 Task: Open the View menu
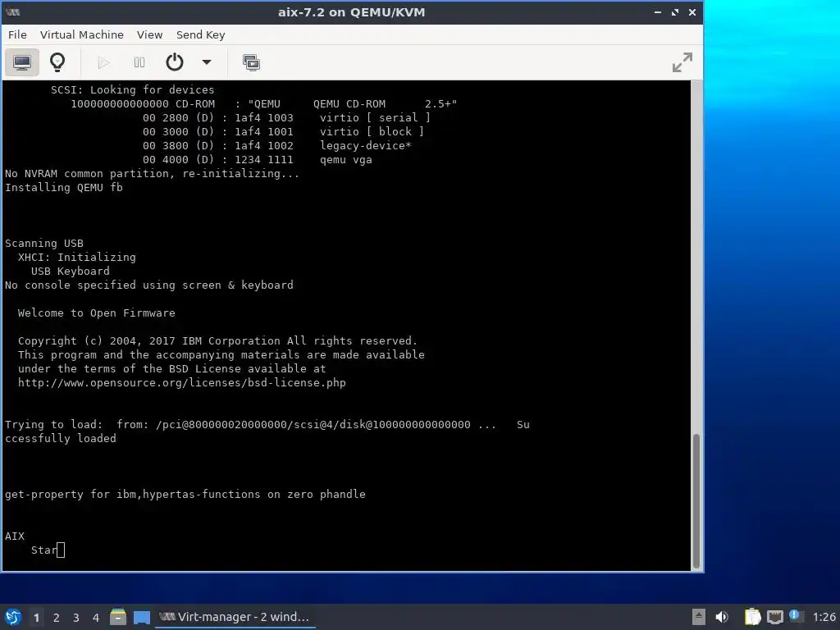click(x=149, y=34)
